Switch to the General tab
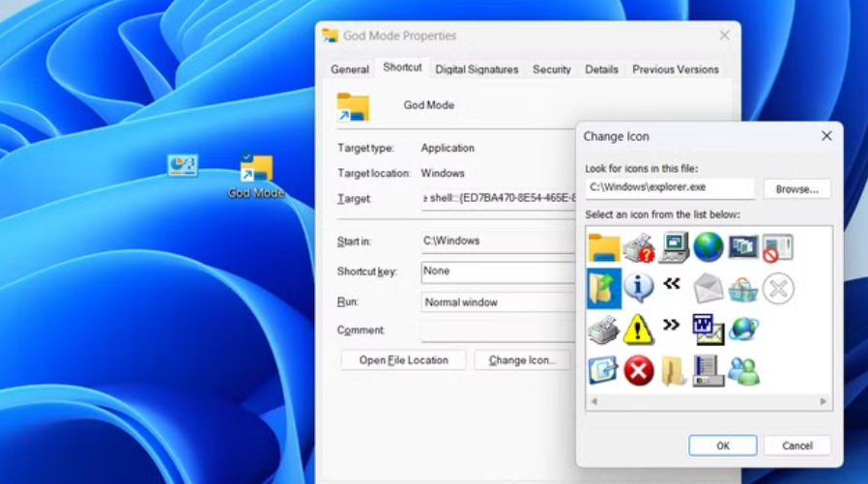The width and height of the screenshot is (868, 484). click(x=350, y=70)
